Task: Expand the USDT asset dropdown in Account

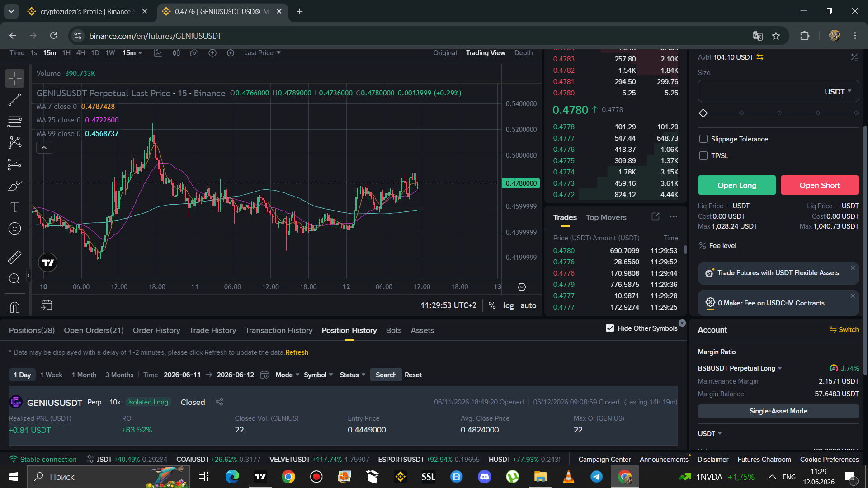Action: coord(710,434)
